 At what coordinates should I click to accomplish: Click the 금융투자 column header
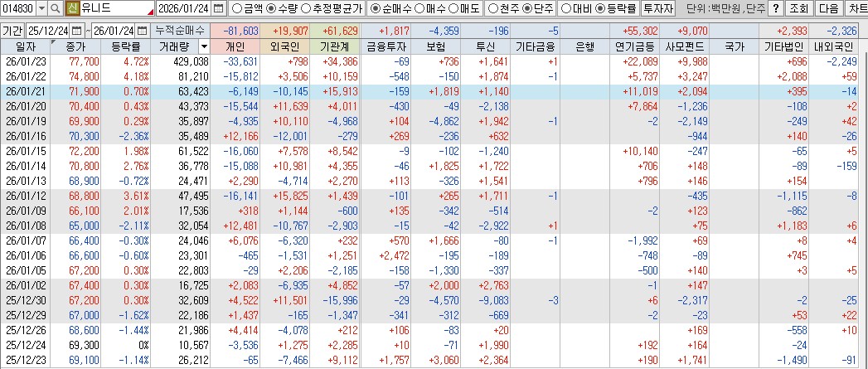385,47
